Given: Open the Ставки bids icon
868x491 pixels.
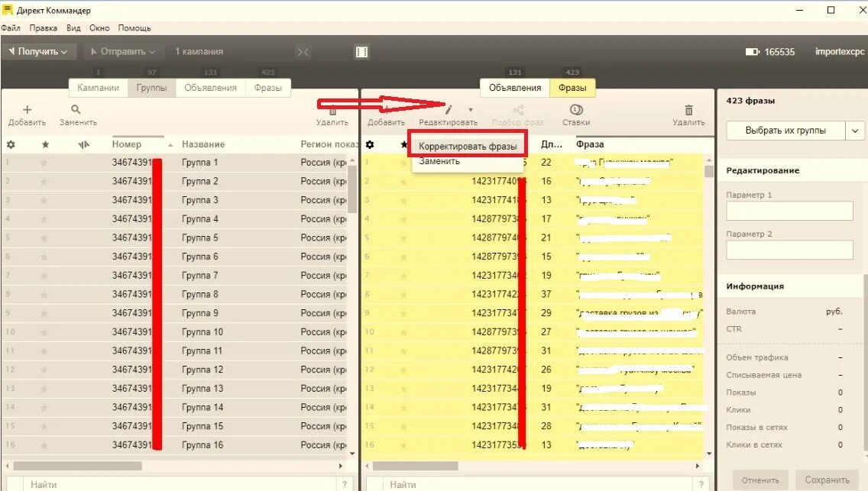Looking at the screenshot, I should click(575, 109).
